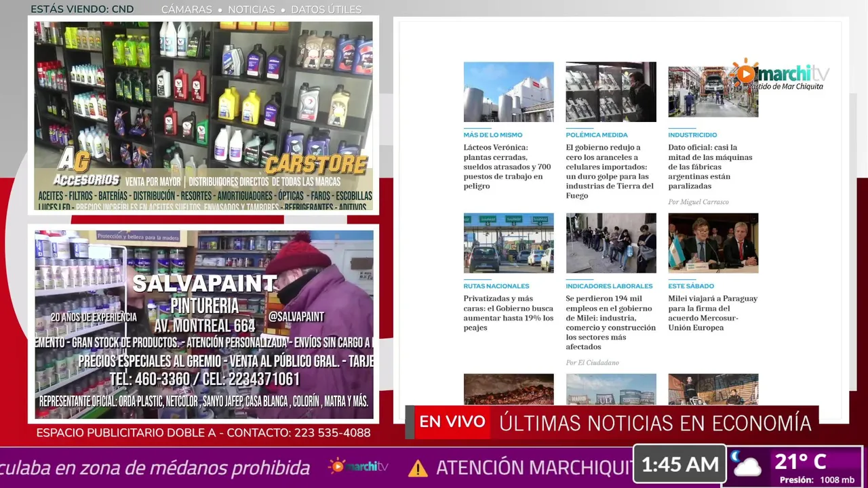
Task: Select the 'MÁS DE LO MISMO' category tag
Action: click(493, 135)
